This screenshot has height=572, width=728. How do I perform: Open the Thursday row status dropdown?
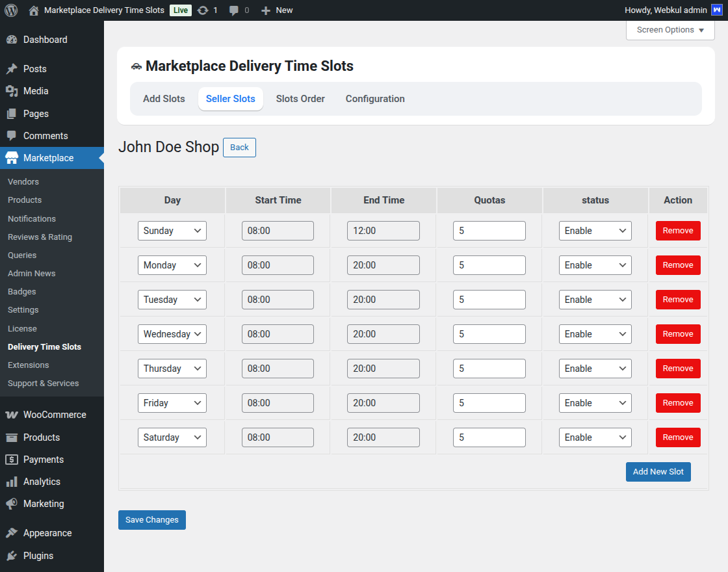(x=595, y=368)
